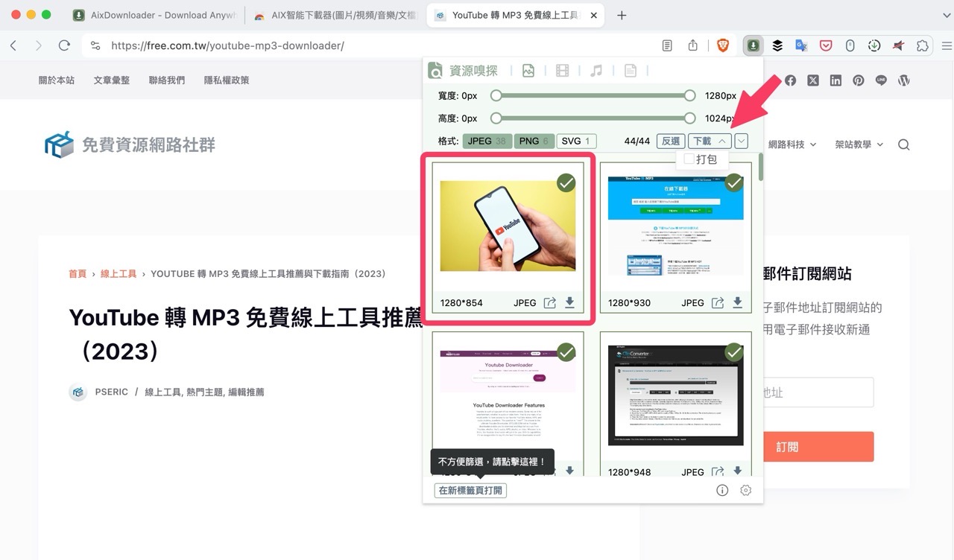
Task: Expand the 下載 download dropdown
Action: click(x=710, y=141)
